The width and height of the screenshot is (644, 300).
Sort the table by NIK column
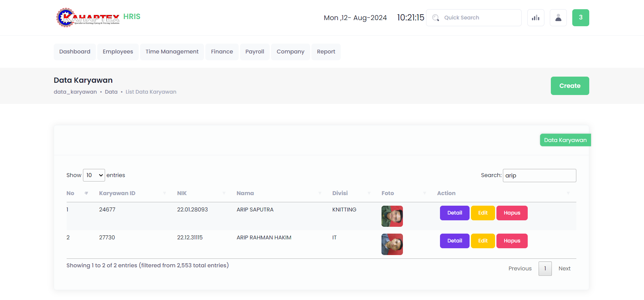(182, 193)
